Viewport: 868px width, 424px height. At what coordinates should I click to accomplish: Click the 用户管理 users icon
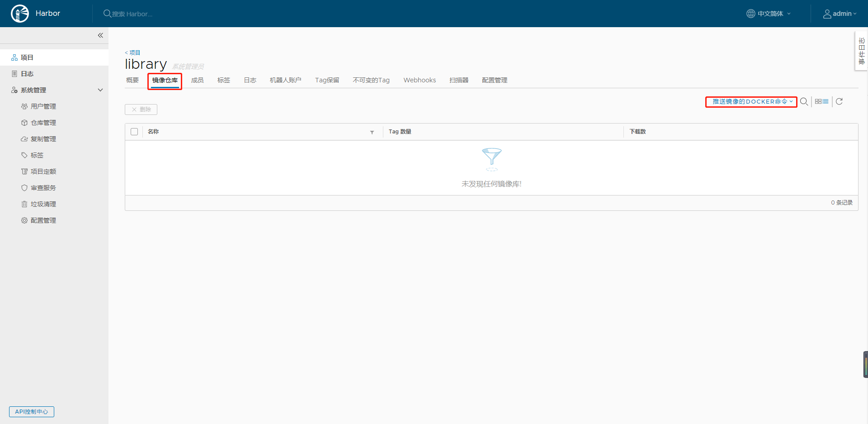pos(24,106)
